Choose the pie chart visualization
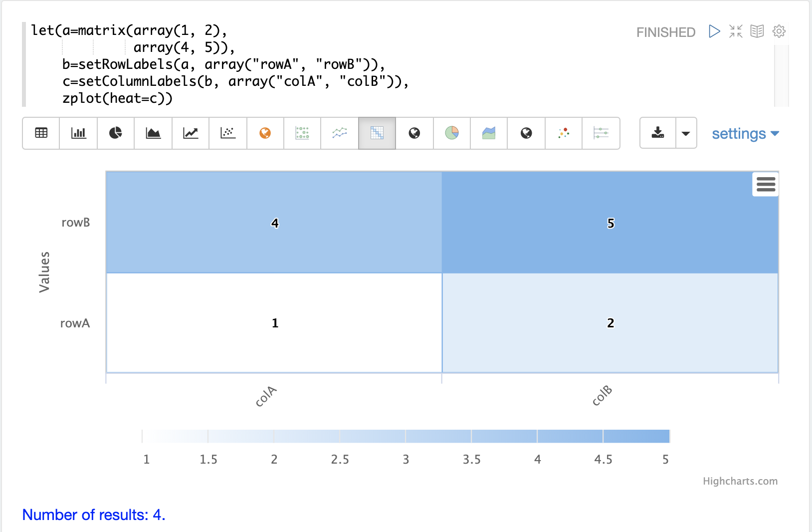Screen dimensions: 812x532 coord(116,133)
